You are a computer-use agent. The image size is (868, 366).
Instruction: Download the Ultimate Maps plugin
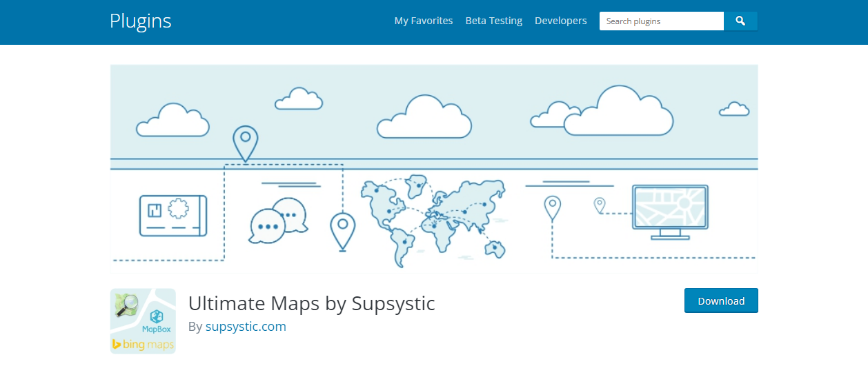(x=721, y=301)
